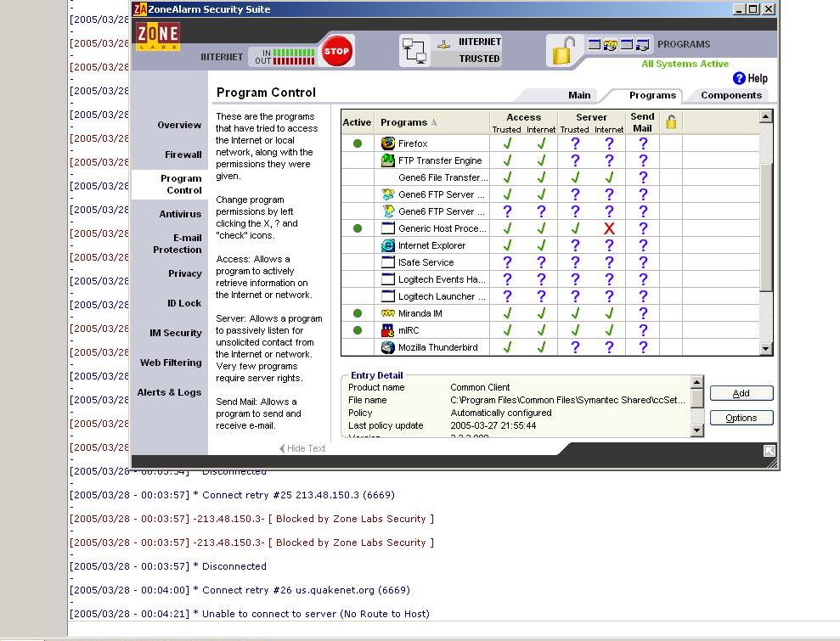Click the lock column header padlock icon
840x641 pixels.
671,122
